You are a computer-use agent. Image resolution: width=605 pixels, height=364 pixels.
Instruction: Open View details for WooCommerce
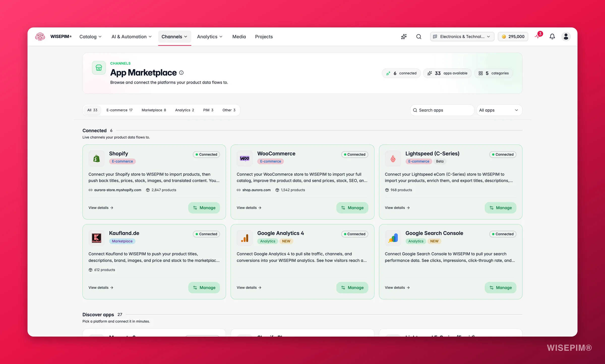[249, 208]
